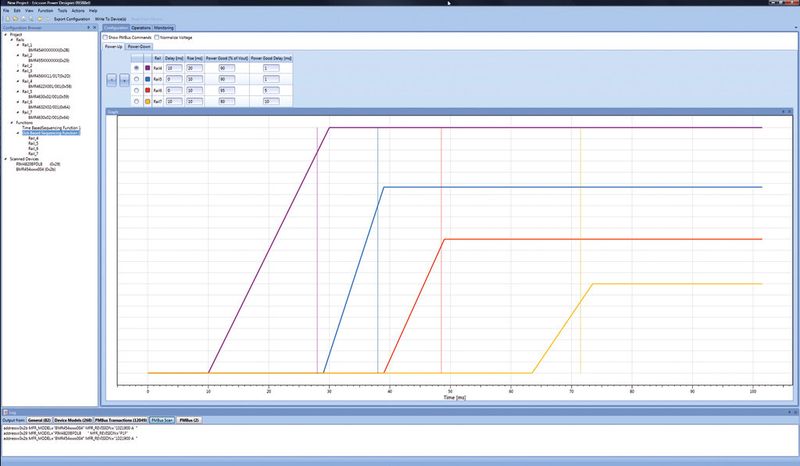Close the Configuration Browser panel
800x466 pixels.
coord(94,28)
